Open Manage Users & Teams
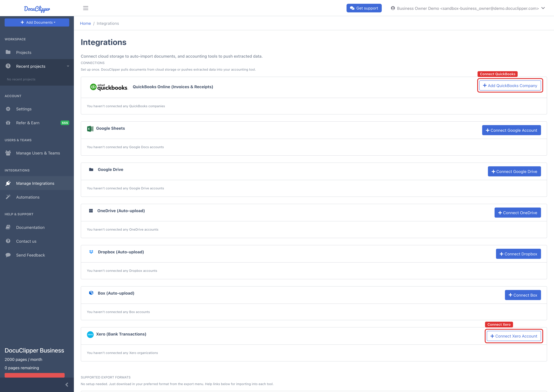 point(37,153)
